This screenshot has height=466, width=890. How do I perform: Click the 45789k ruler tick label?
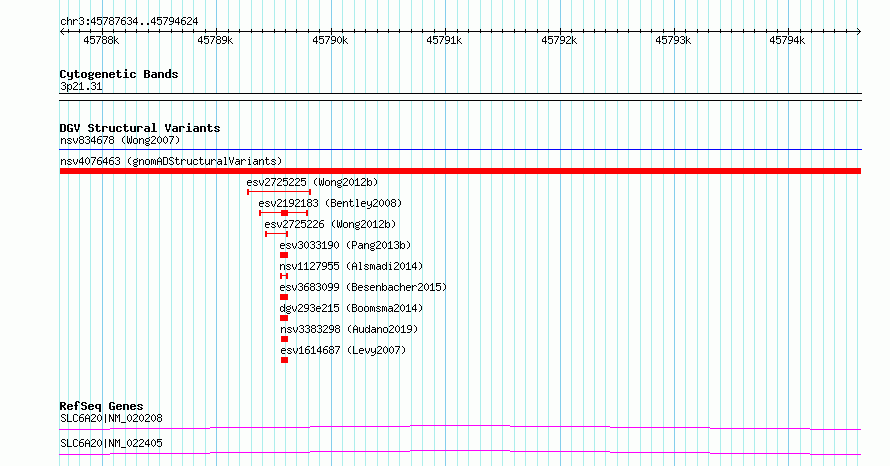[x=215, y=40]
